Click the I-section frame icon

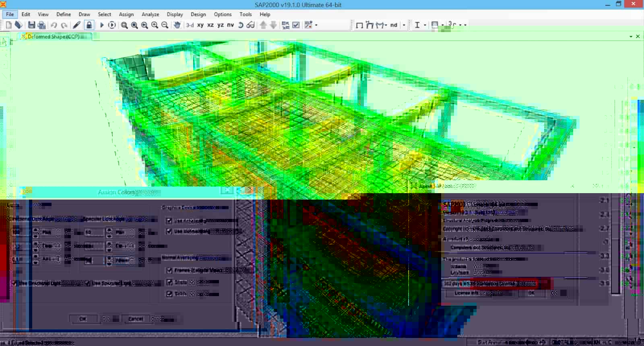tap(417, 25)
